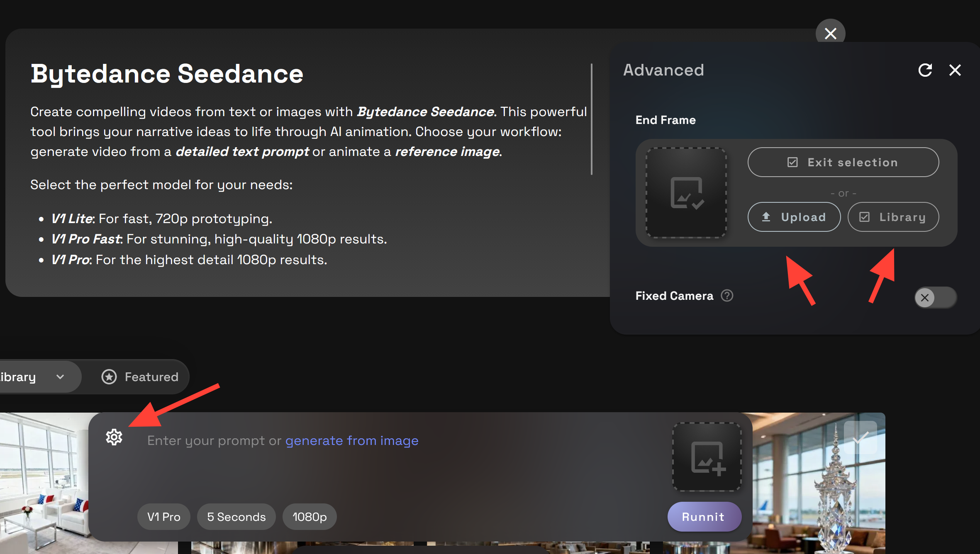
Task: Click the End Frame image placeholder
Action: [686, 193]
